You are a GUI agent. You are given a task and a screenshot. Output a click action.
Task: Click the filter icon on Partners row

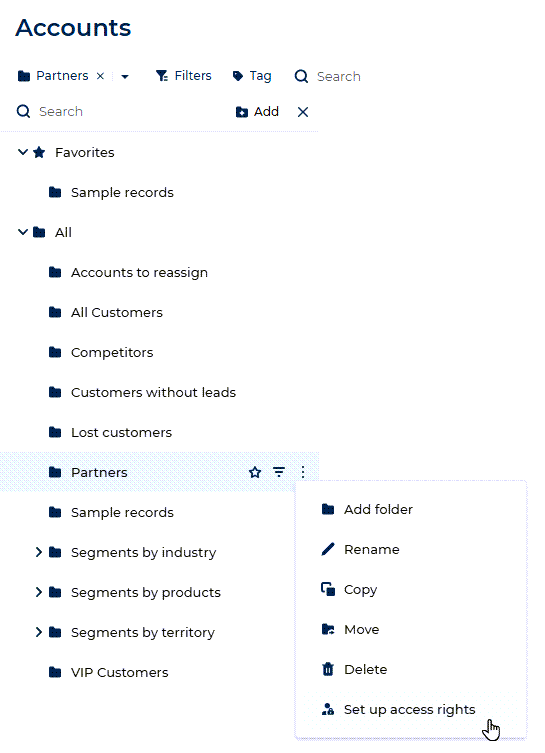pyautogui.click(x=279, y=473)
